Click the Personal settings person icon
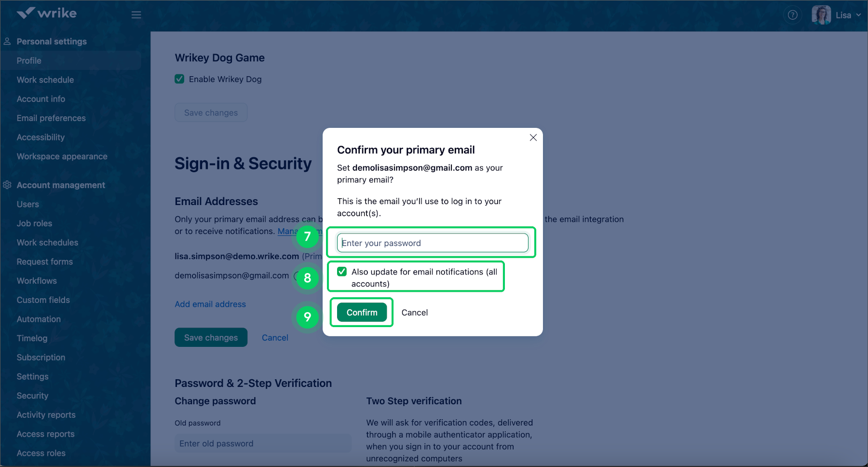This screenshot has width=868, height=467. click(7, 41)
